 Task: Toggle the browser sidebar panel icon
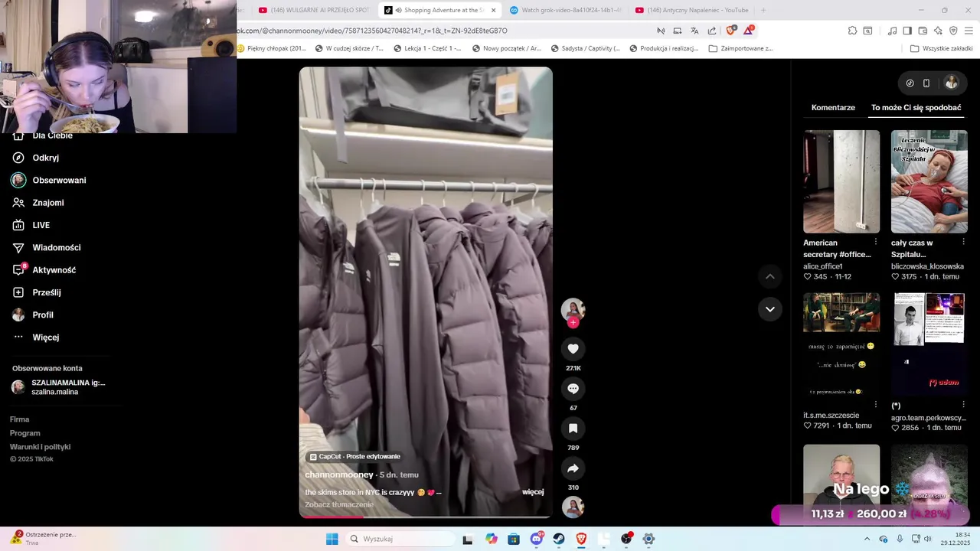point(907,31)
